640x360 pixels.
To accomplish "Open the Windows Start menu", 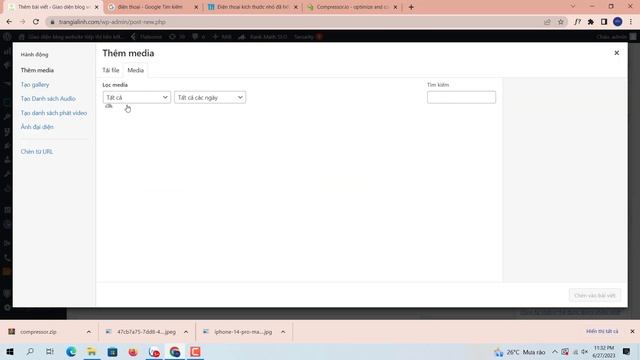I will point(10,352).
